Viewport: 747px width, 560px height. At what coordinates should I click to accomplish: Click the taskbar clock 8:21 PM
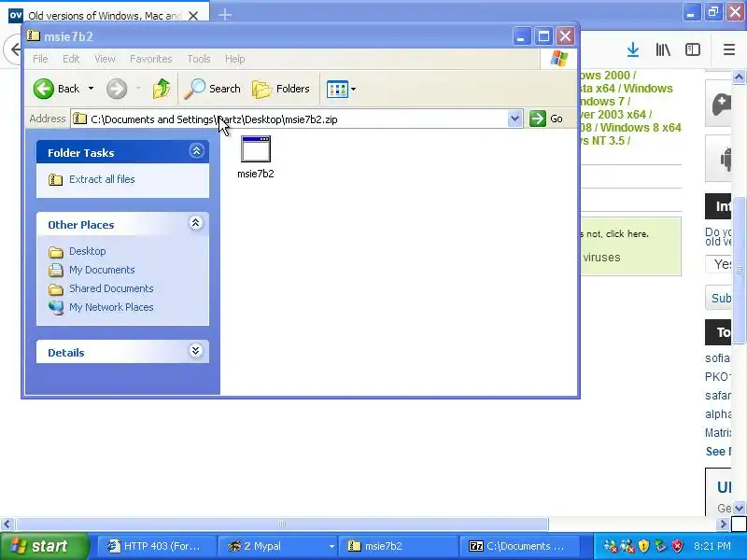(712, 546)
